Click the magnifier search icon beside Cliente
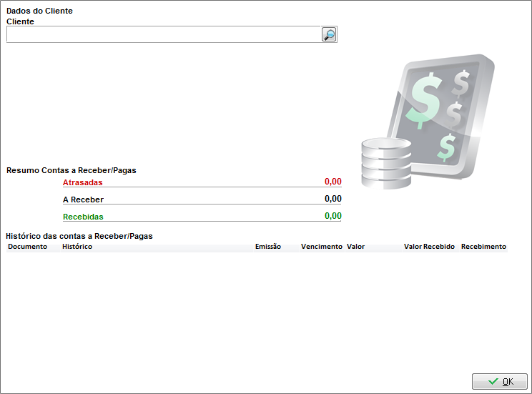The height and width of the screenshot is (394, 532). point(329,34)
